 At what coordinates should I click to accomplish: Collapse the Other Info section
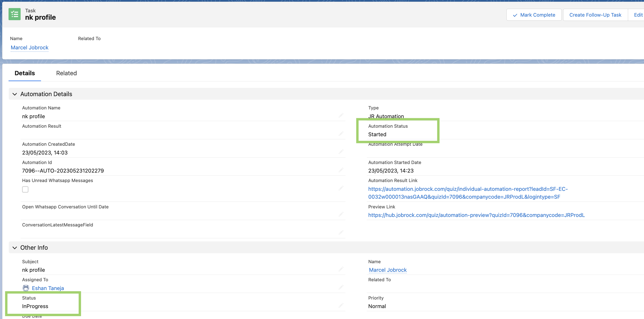coord(15,248)
